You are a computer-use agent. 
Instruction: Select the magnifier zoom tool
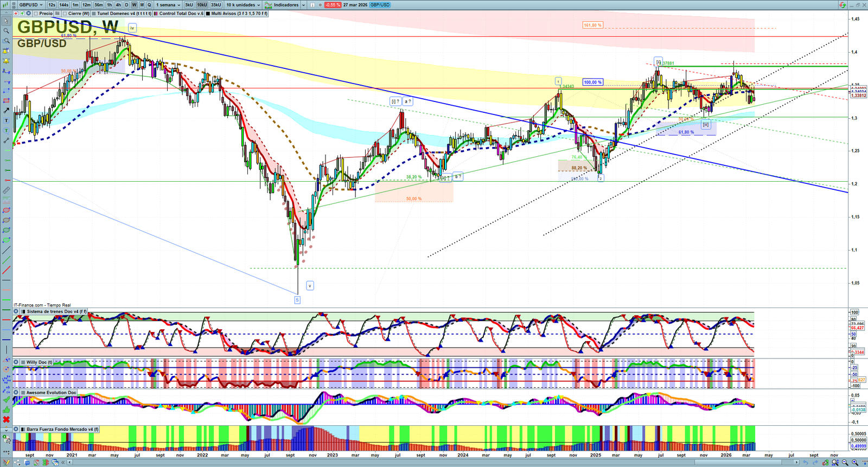[6, 31]
